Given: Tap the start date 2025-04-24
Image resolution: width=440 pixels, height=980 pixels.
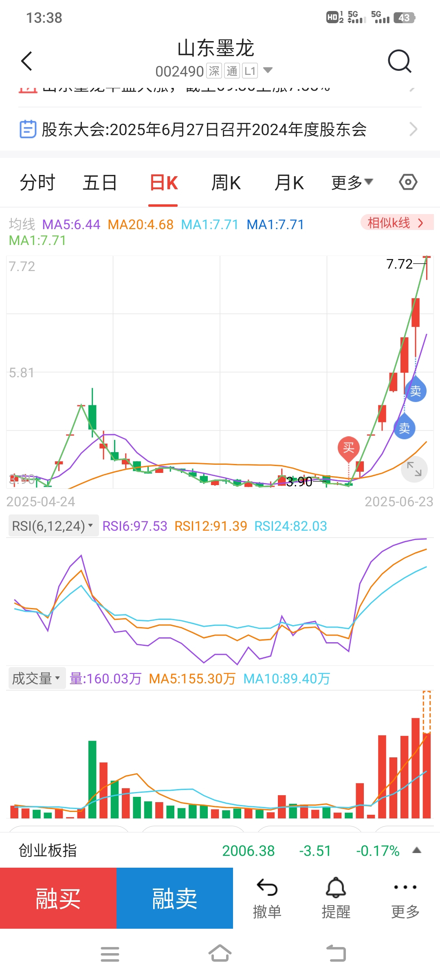Looking at the screenshot, I should [x=41, y=501].
